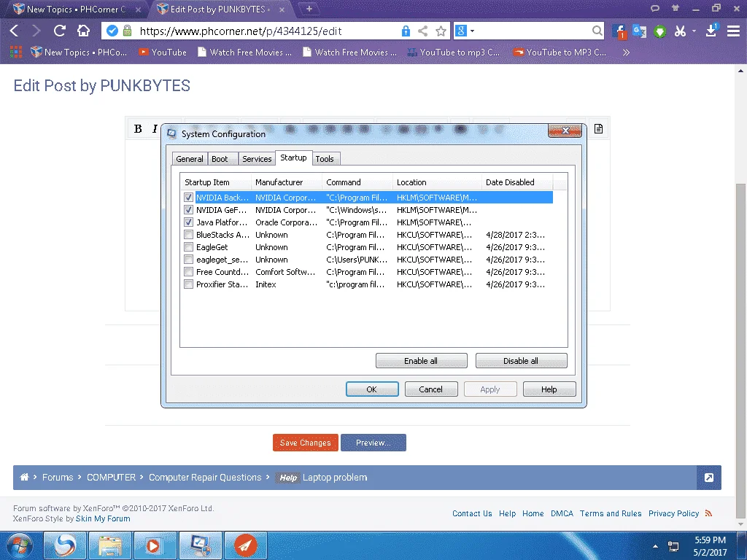Open the Facebook extension icon
This screenshot has width=747, height=560.
[x=619, y=31]
